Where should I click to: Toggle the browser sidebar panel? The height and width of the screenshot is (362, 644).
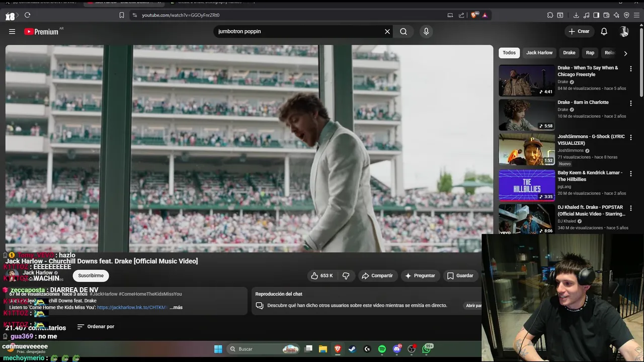point(596,15)
